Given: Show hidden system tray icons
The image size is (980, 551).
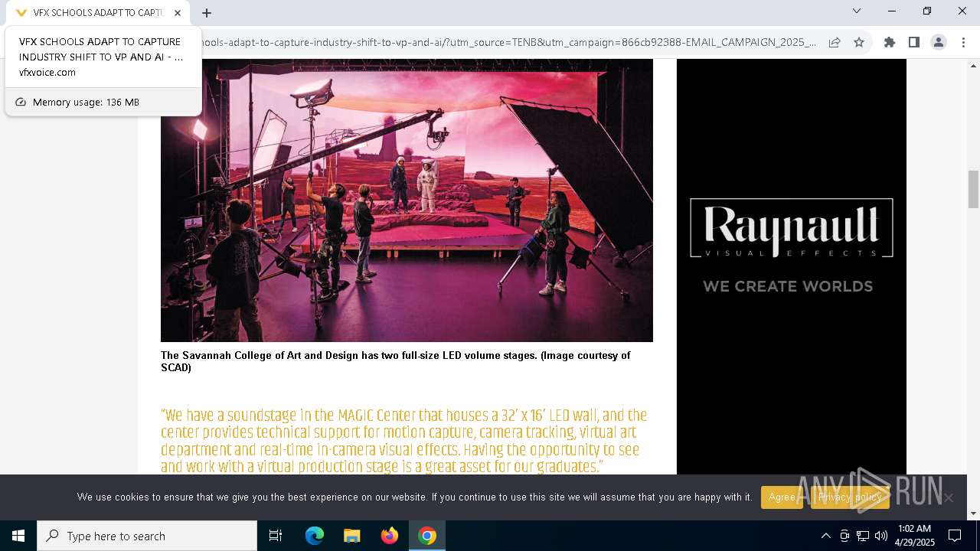Looking at the screenshot, I should coord(825,536).
